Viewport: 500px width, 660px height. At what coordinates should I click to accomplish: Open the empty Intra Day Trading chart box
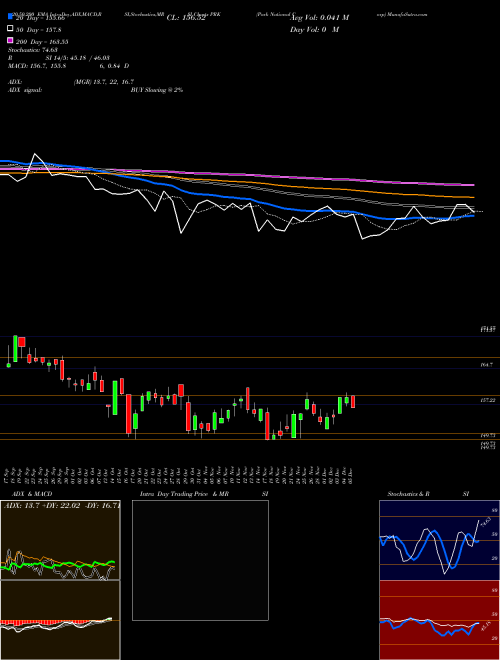click(x=200, y=560)
